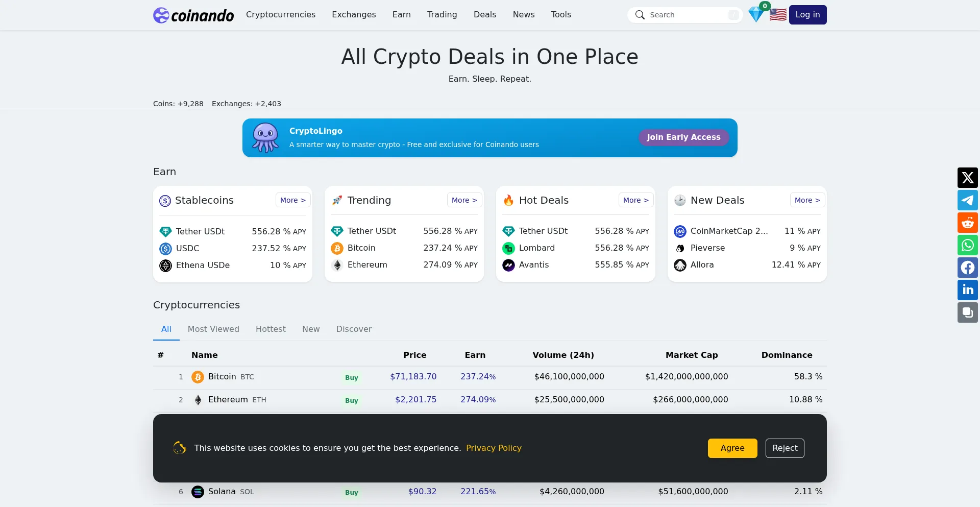Click Ethereum earn rate 274.09%
Image resolution: width=980 pixels, height=507 pixels.
pos(478,400)
